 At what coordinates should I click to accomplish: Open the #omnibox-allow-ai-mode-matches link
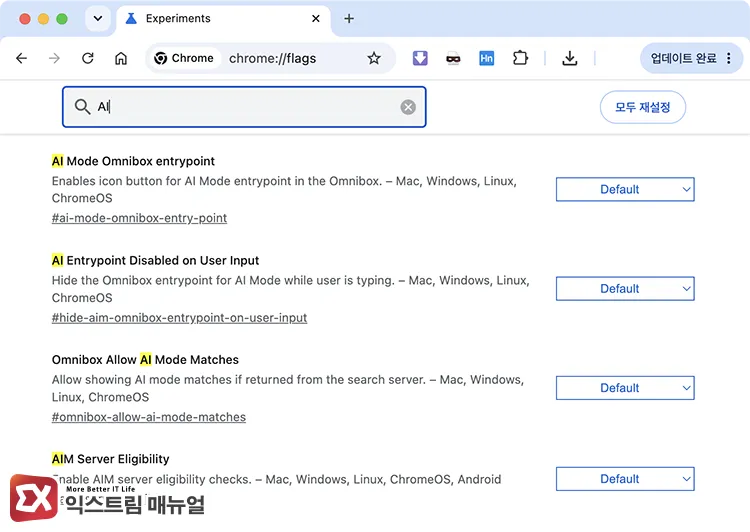[149, 417]
